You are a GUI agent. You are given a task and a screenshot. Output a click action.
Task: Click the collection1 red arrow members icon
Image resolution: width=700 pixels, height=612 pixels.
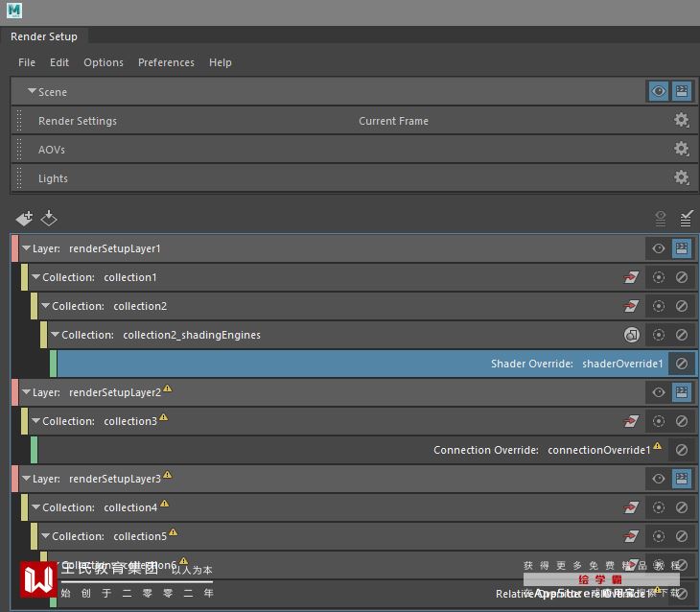[631, 277]
